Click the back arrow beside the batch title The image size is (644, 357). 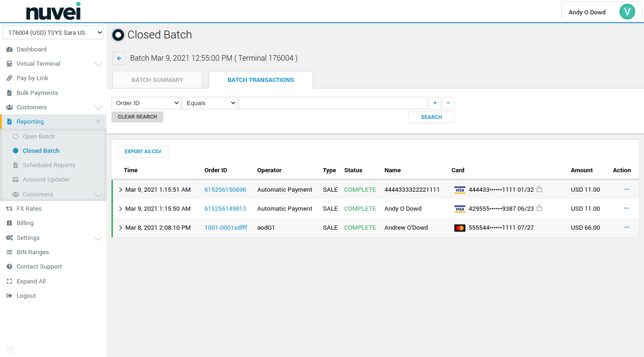pyautogui.click(x=119, y=58)
